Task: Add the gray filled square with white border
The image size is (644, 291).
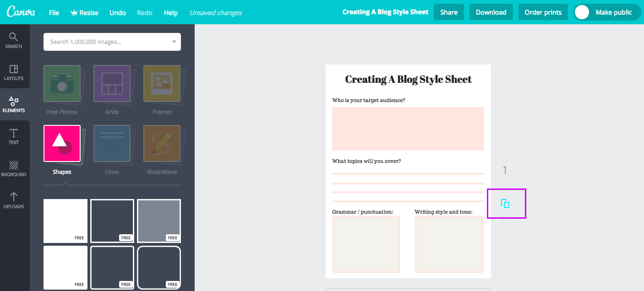Action: (x=159, y=221)
